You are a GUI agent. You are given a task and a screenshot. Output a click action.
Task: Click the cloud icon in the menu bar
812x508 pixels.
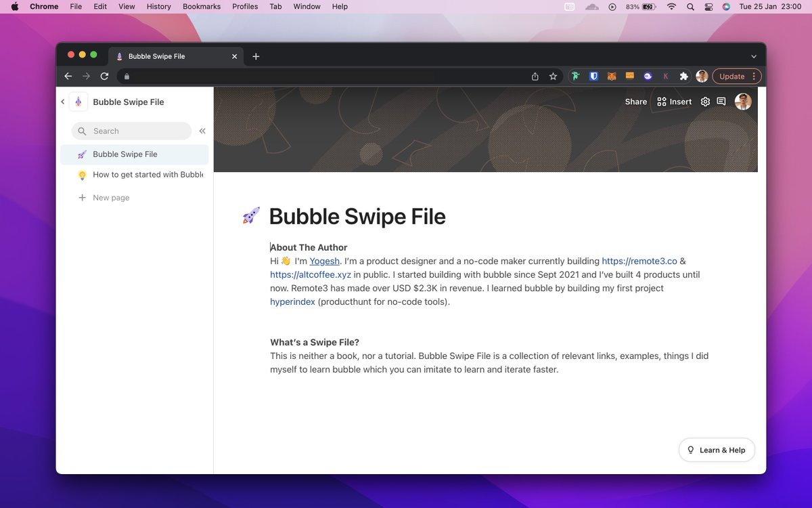point(592,7)
